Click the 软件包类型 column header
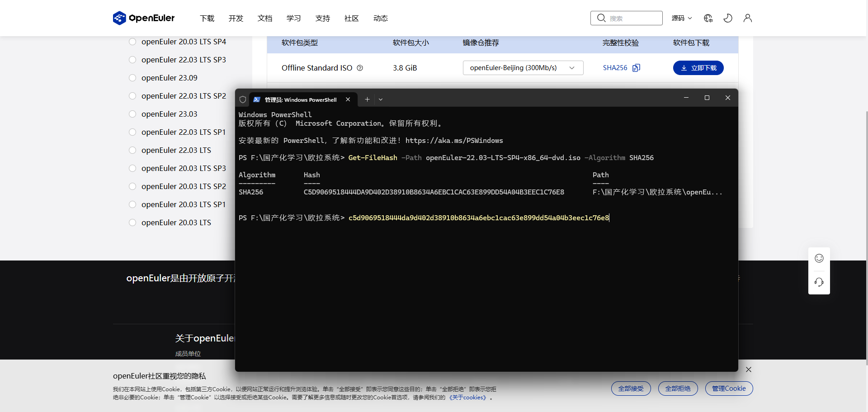The width and height of the screenshot is (868, 412). [300, 43]
